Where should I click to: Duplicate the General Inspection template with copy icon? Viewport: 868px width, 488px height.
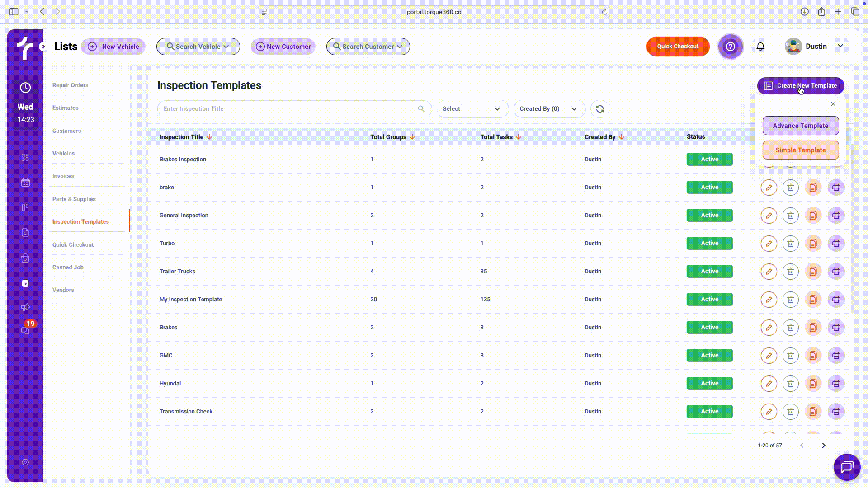click(813, 216)
